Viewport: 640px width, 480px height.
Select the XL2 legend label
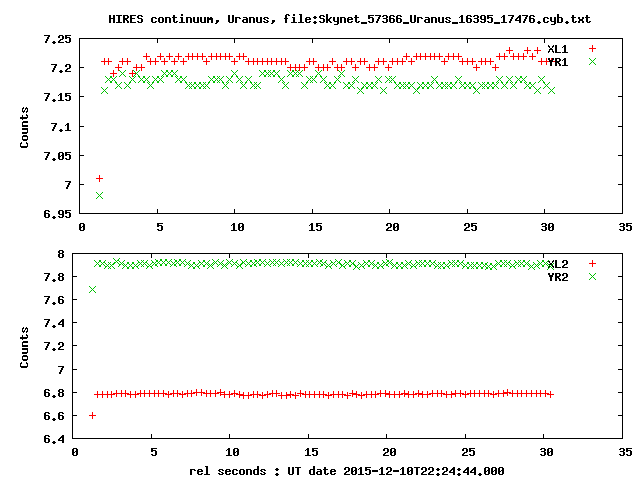(x=558, y=264)
